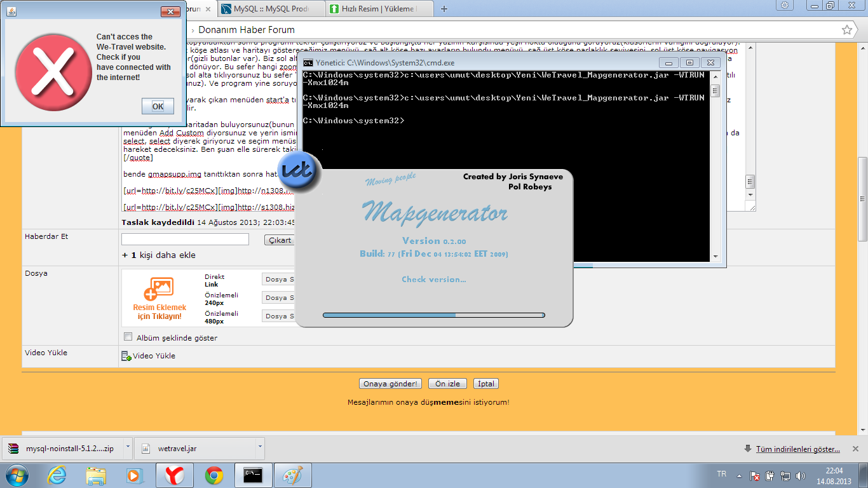This screenshot has width=868, height=488.
Task: Enable Albüm şeklinde göster checkbox
Action: tap(128, 337)
